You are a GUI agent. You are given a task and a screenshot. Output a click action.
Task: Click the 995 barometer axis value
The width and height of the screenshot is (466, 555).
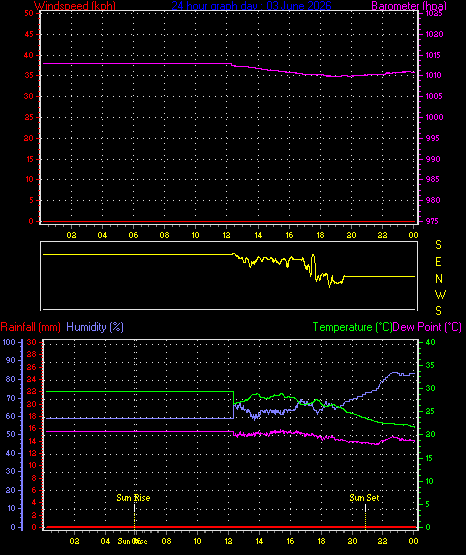pyautogui.click(x=433, y=138)
